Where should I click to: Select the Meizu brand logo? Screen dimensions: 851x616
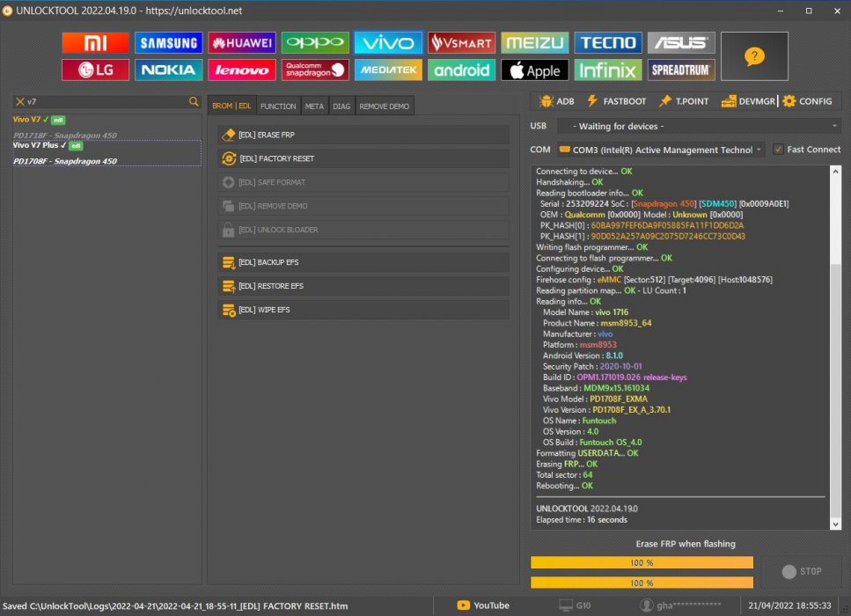point(534,43)
